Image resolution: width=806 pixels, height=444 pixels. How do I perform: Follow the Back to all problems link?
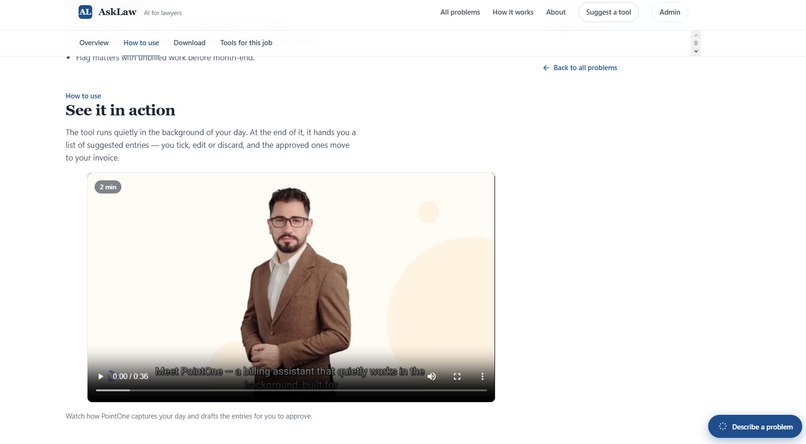coord(580,67)
